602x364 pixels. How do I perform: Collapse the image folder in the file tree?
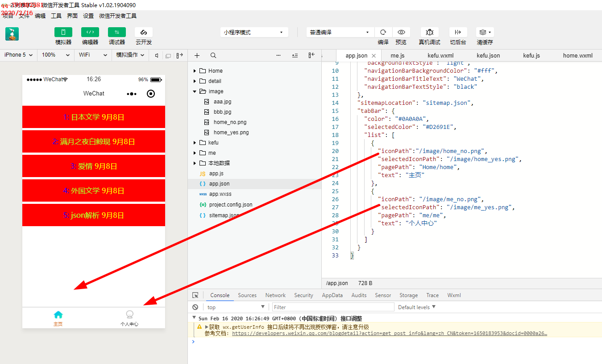(195, 91)
